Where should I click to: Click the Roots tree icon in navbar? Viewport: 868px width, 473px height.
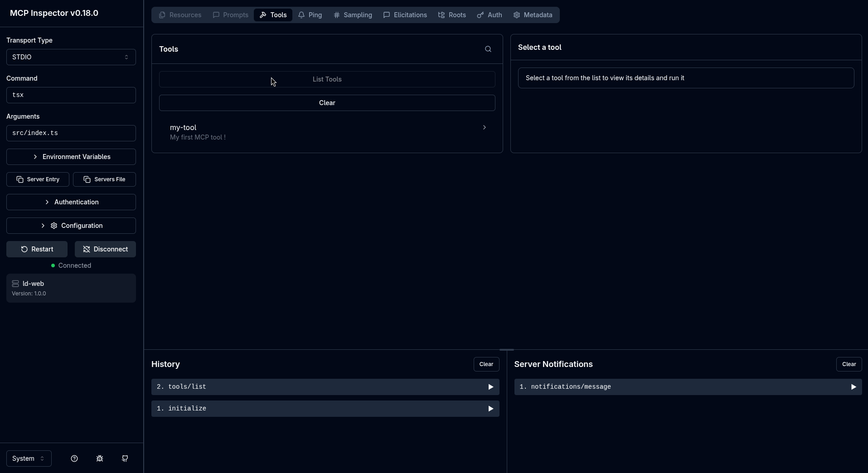point(441,15)
